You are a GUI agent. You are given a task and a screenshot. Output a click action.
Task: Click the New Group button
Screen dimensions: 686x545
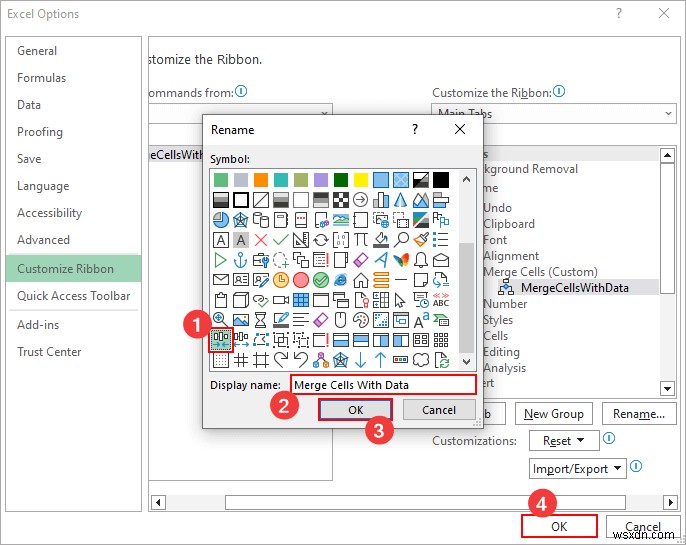click(x=553, y=414)
